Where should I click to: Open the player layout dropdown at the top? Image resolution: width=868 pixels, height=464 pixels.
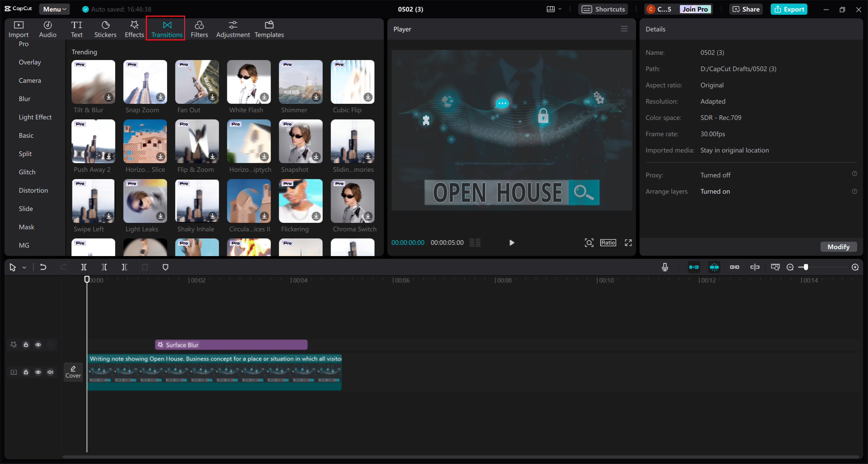(x=554, y=9)
